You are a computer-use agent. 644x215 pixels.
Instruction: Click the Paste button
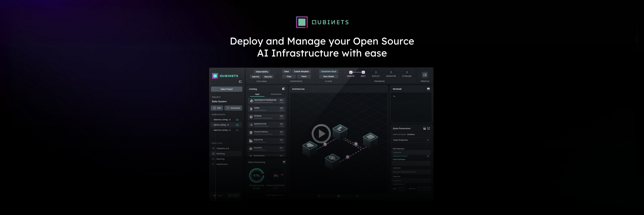[x=304, y=76]
